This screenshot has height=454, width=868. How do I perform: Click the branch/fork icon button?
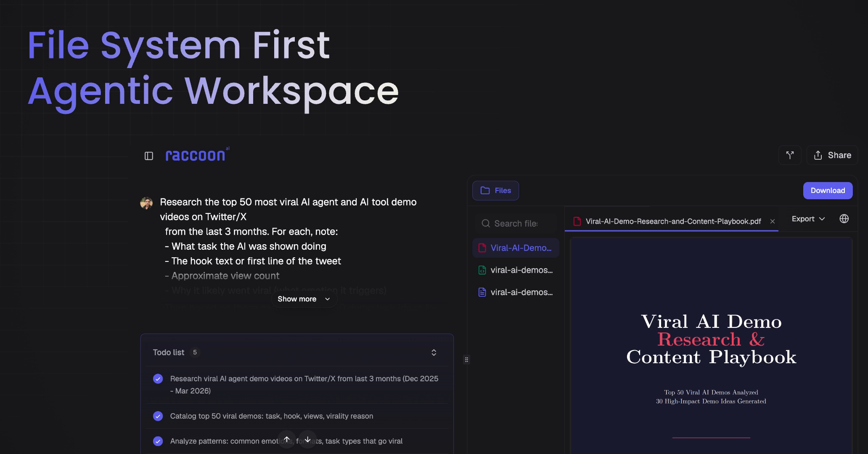(x=790, y=155)
